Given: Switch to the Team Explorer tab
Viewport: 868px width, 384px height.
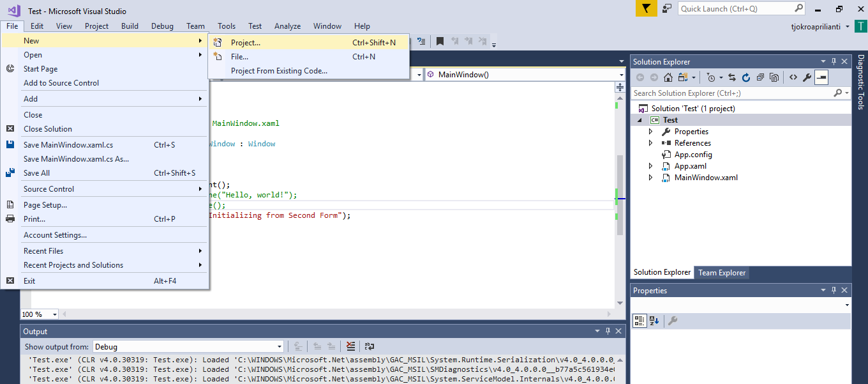Looking at the screenshot, I should 721,272.
